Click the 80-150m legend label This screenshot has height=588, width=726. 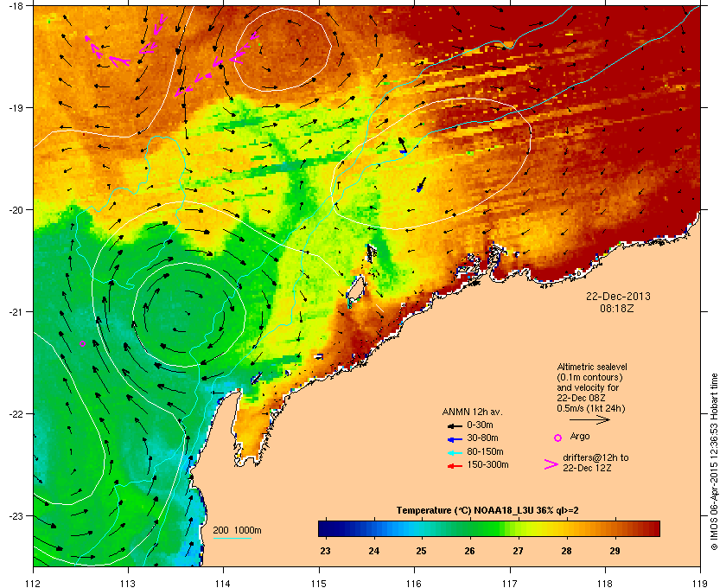coord(485,451)
